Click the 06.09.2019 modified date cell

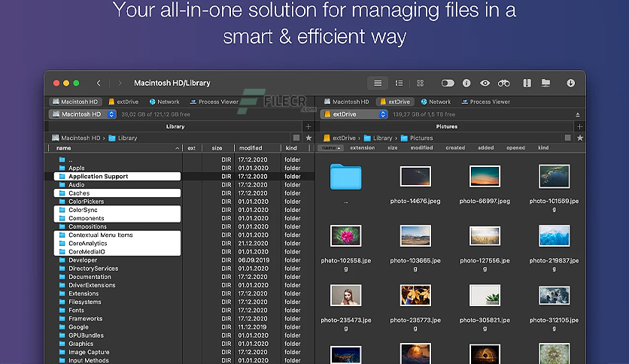pos(254,260)
